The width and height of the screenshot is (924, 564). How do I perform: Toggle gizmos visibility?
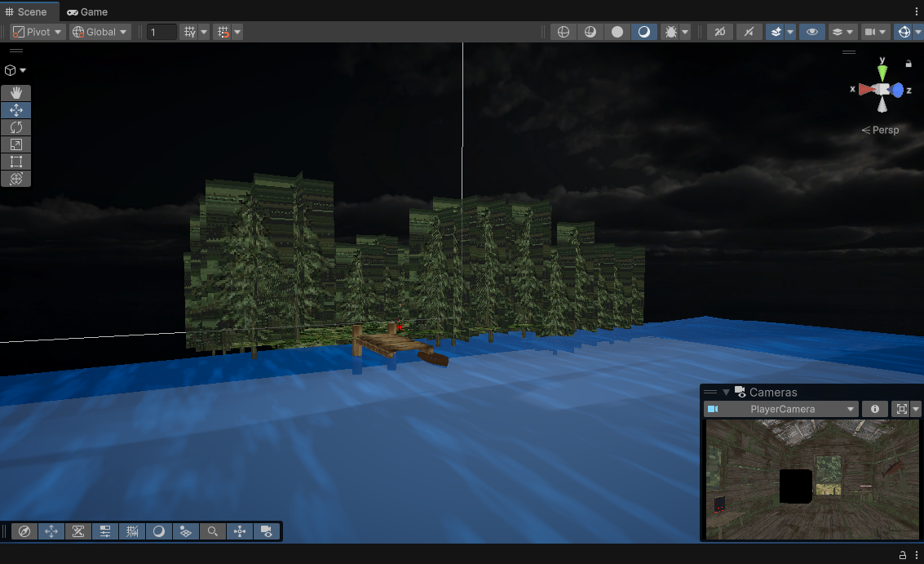point(904,32)
